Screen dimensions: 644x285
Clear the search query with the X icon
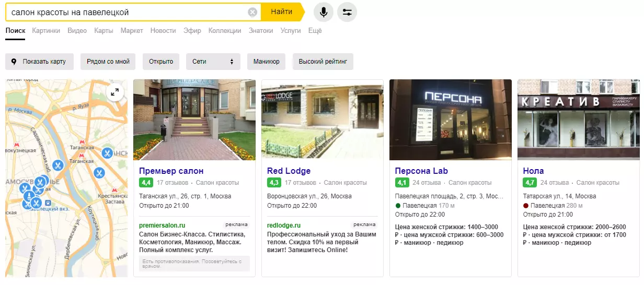[252, 12]
